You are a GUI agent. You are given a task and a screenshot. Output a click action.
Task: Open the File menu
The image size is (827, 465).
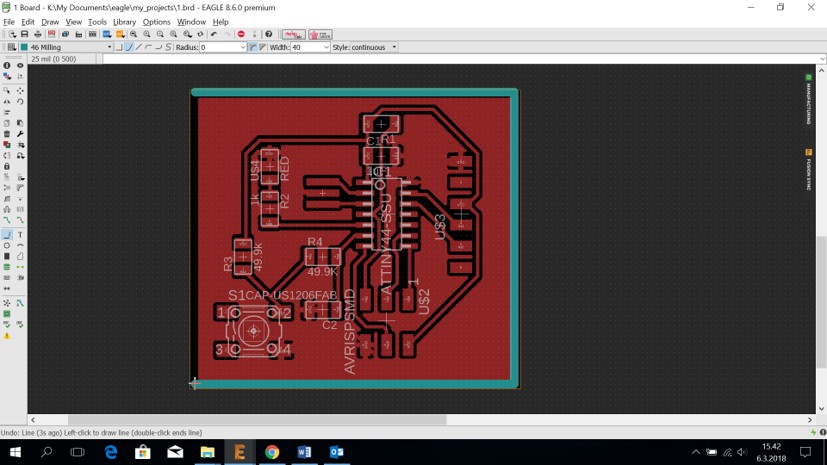point(9,22)
